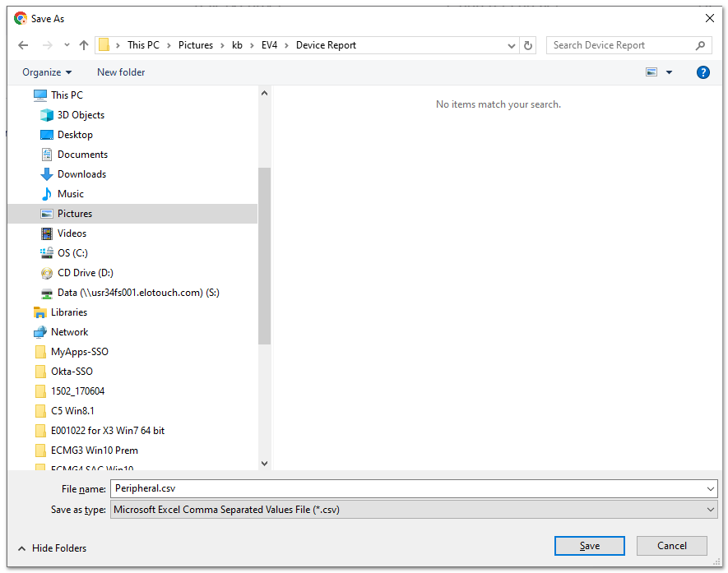This screenshot has width=728, height=573.
Task: Click the 3D Objects cube icon
Action: tap(46, 114)
